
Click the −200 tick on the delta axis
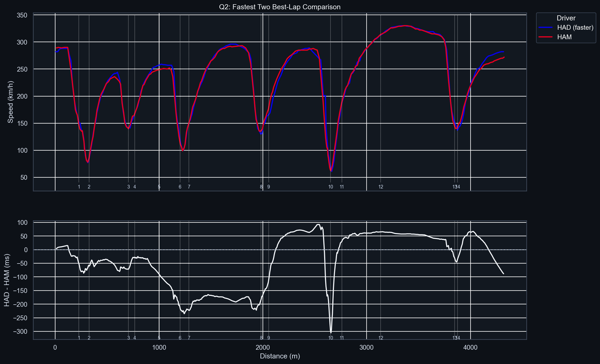click(x=20, y=304)
